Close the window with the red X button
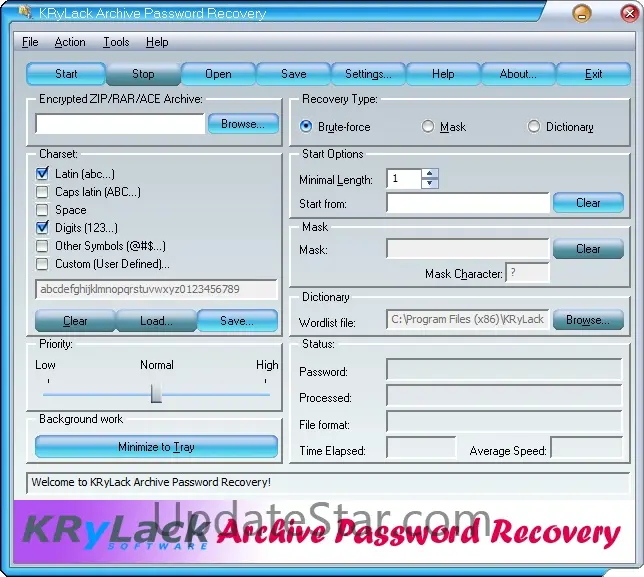644x577 pixels. [630, 14]
